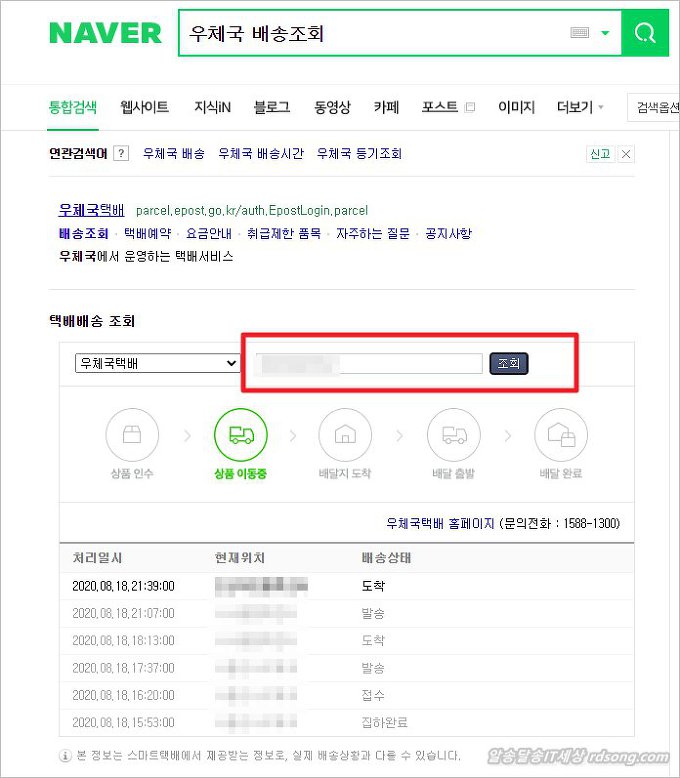Close the related searches with X icon
Screen dimensions: 680x778
point(626,154)
